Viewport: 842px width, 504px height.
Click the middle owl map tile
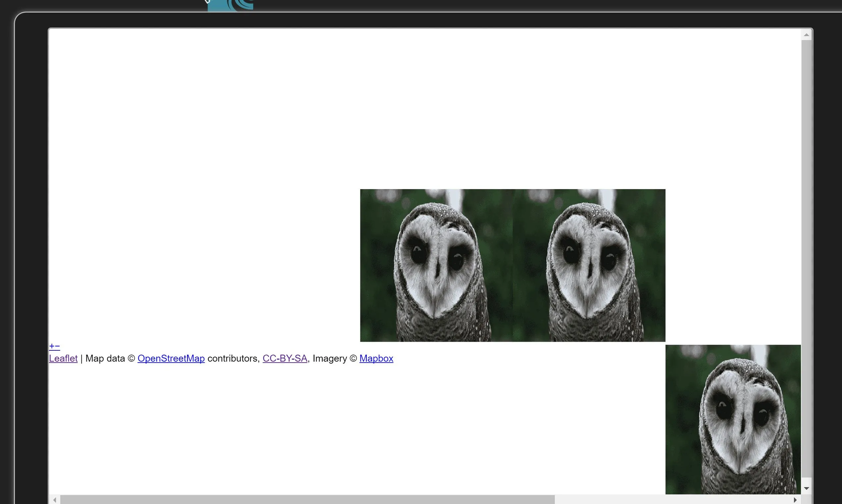coord(589,265)
